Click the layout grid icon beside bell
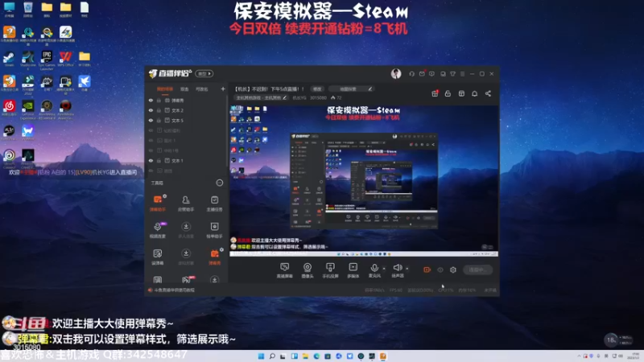Image resolution: width=644 pixels, height=362 pixels. tap(461, 93)
